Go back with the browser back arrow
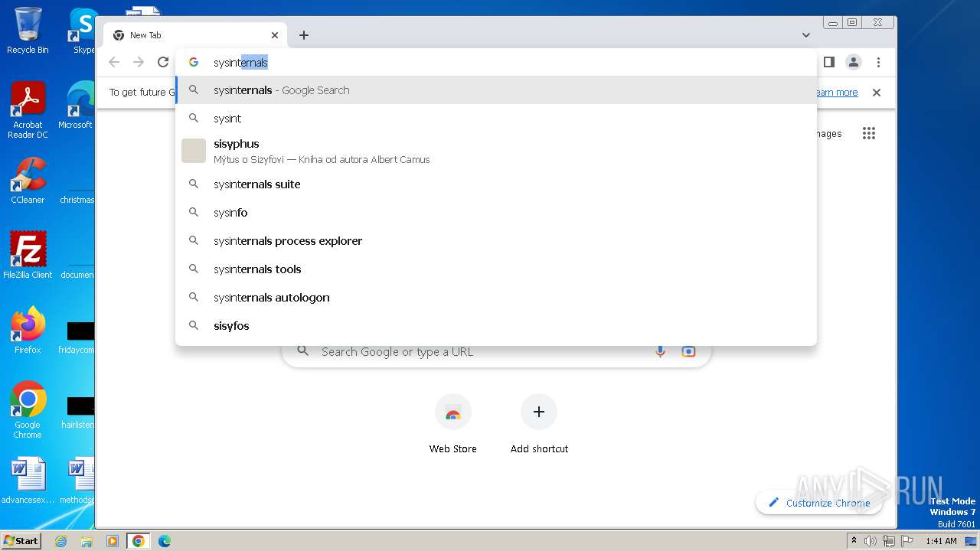 pos(114,62)
